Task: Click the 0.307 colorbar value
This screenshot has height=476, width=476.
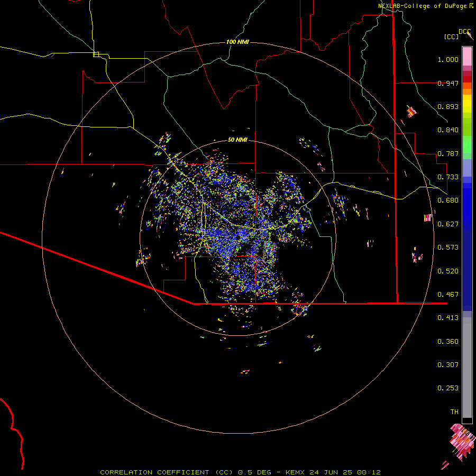Action: tap(448, 365)
